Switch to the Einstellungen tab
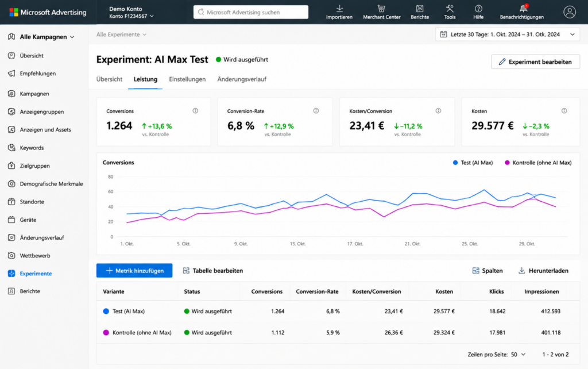The height and width of the screenshot is (369, 588). click(187, 79)
